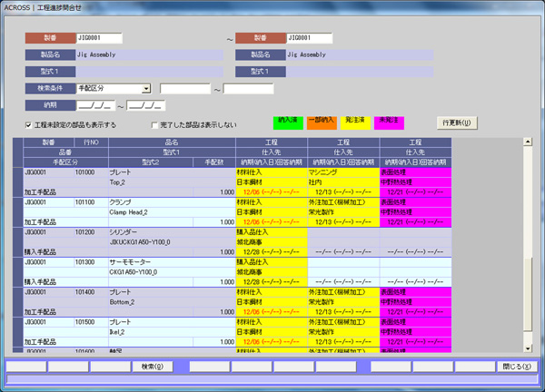Viewport: 545px width, 392px height.
Task: Click row number 101500
Action: 91,322
